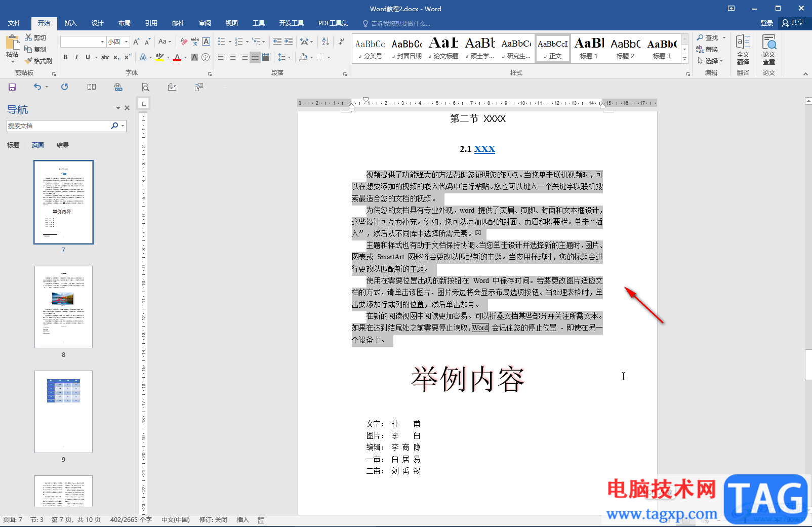
Task: Click the 2.1 XXX hyperlink heading
Action: coord(477,149)
